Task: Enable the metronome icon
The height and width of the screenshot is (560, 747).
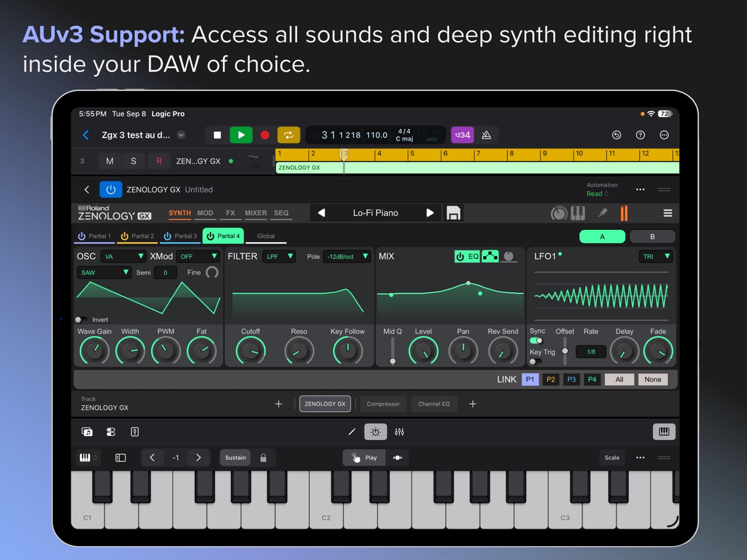Action: point(486,135)
